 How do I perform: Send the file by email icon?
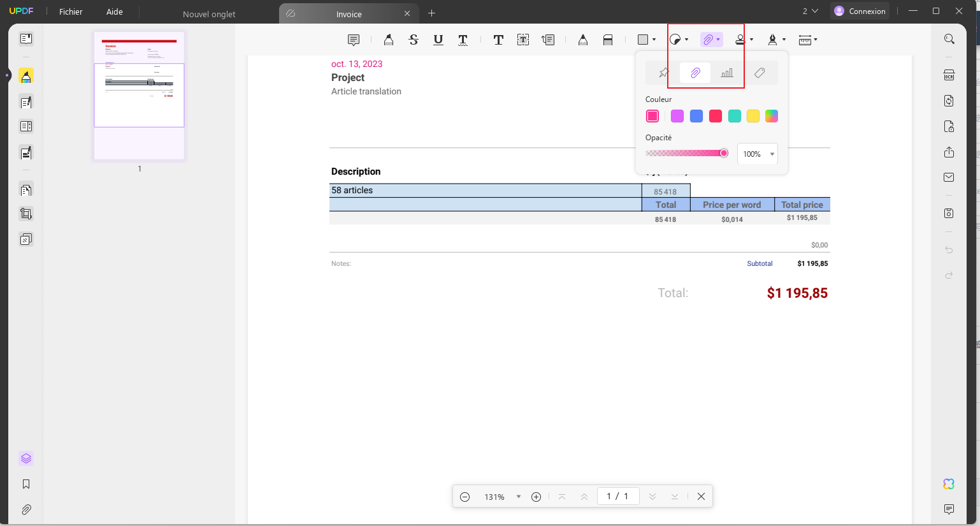tap(949, 177)
